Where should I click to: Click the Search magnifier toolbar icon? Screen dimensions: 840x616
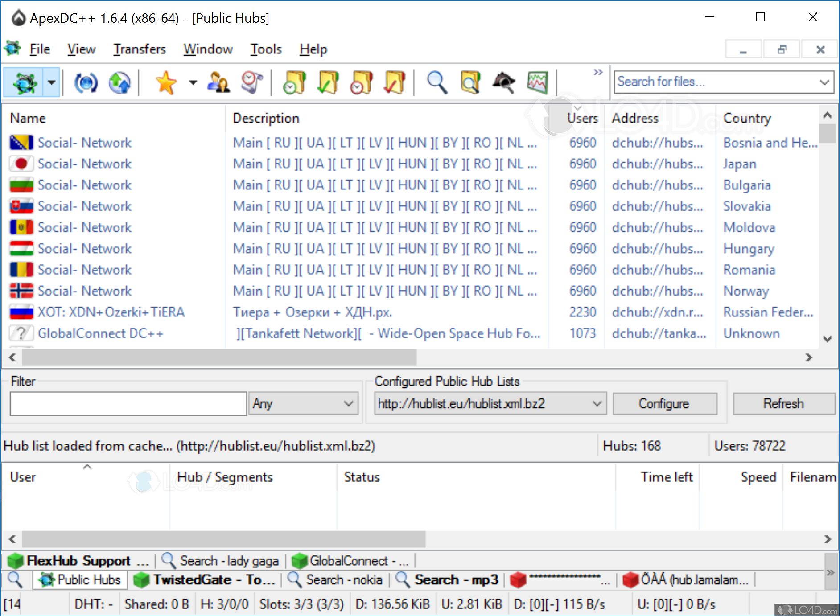(437, 82)
